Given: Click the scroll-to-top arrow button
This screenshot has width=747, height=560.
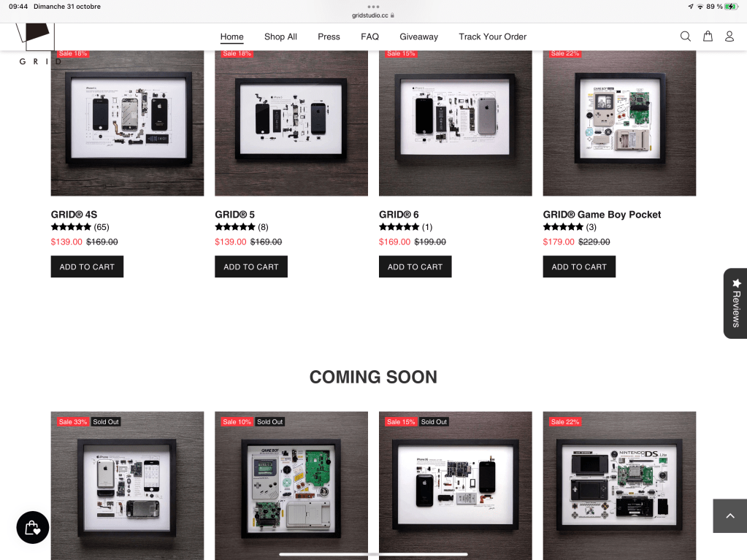Looking at the screenshot, I should click(729, 516).
